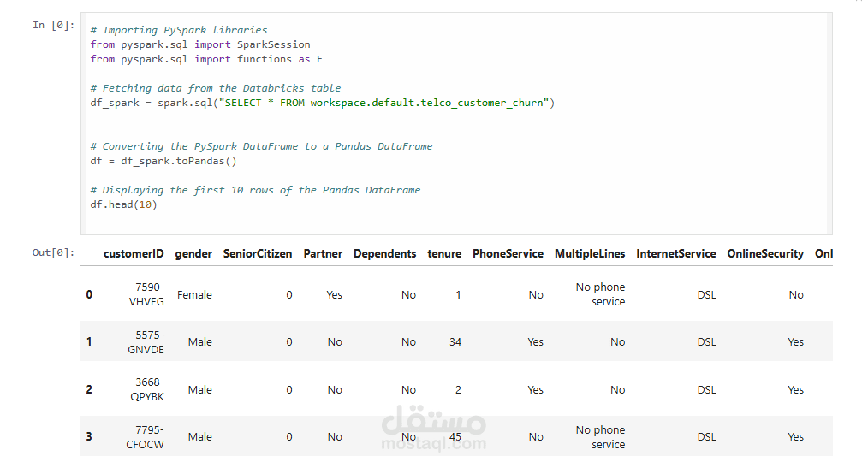
Task: Select customer ID 3668-QPYBK cell
Action: click(146, 389)
